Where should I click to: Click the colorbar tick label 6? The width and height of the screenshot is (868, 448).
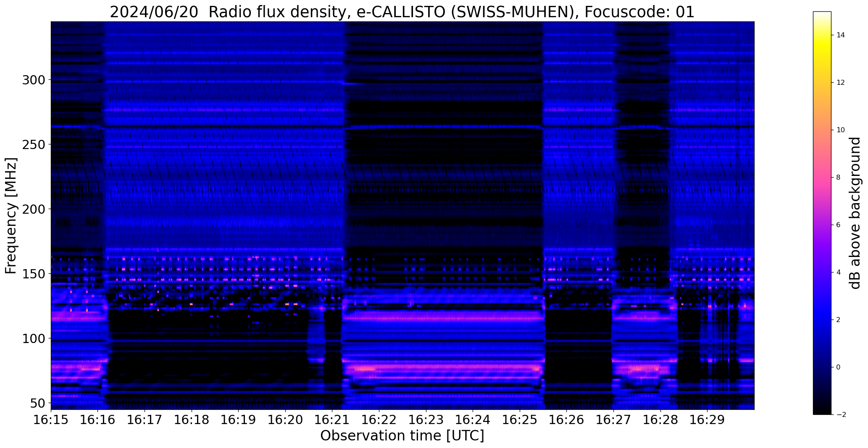(839, 225)
